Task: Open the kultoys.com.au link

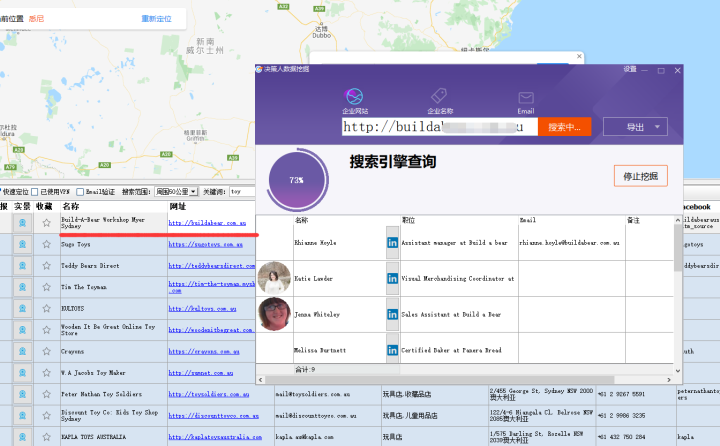Action: (x=202, y=309)
